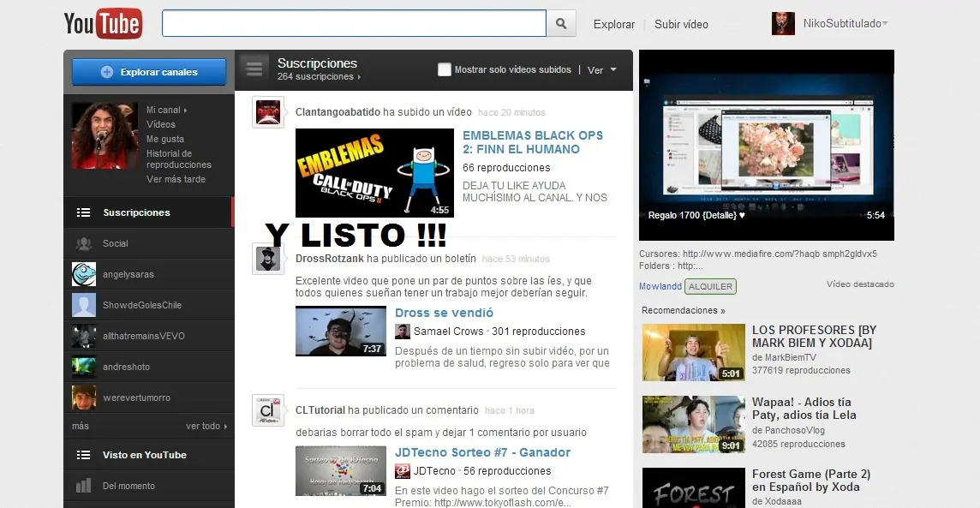Screen dimensions: 980x508
Task: Click the JDTecno small red icon
Action: pos(403,471)
